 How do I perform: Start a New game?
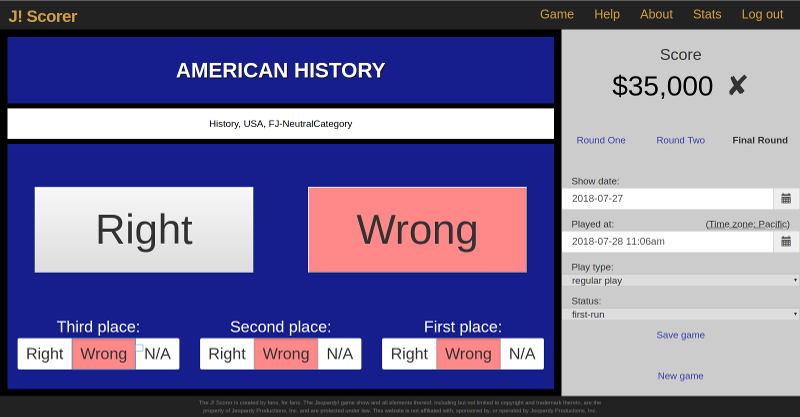(x=680, y=376)
